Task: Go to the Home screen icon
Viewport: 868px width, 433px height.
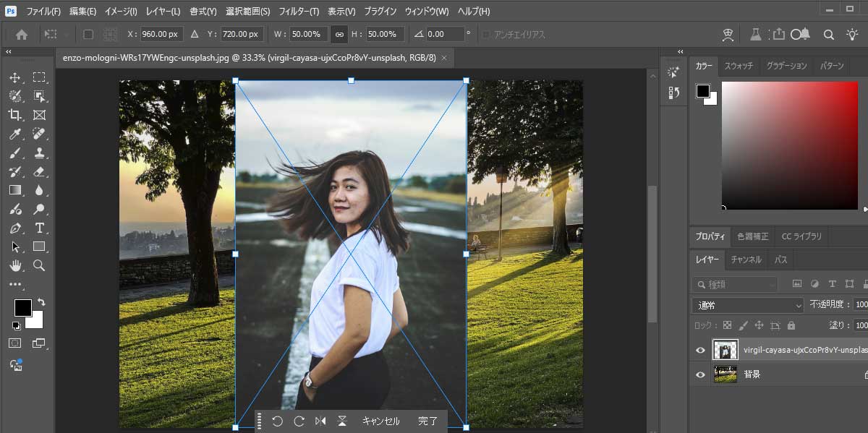Action: click(22, 34)
